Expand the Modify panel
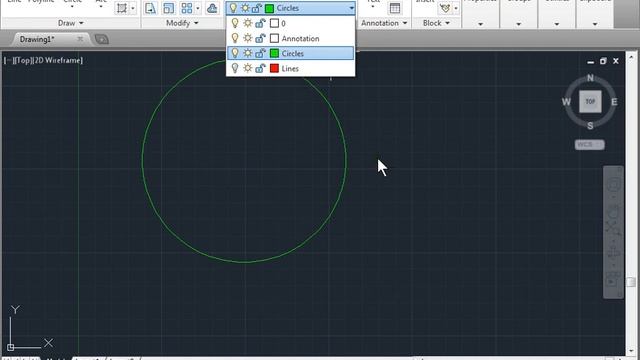This screenshot has height=360, width=640. tap(182, 23)
